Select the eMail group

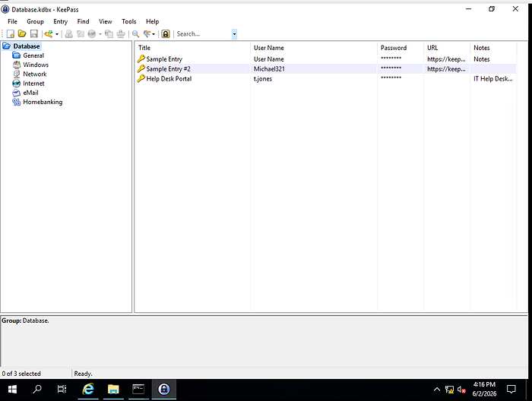point(30,93)
